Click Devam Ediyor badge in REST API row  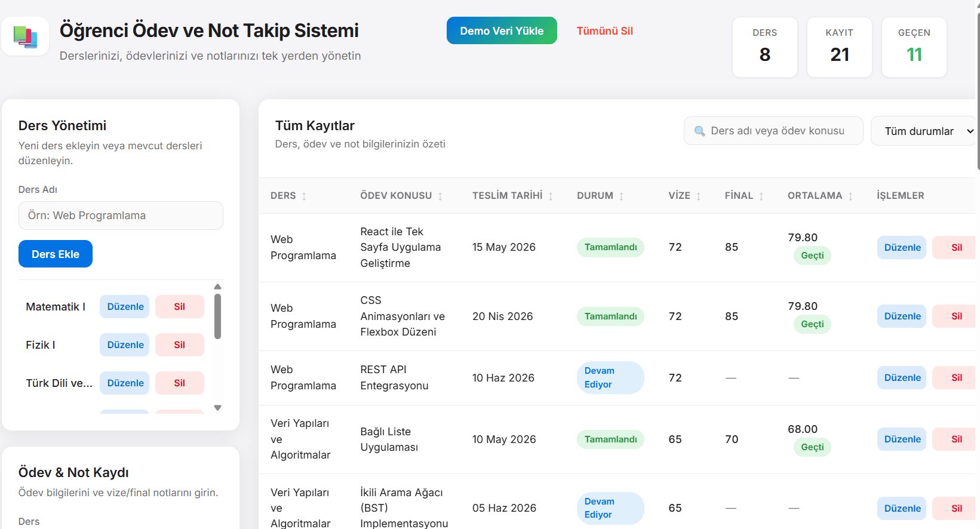click(610, 377)
